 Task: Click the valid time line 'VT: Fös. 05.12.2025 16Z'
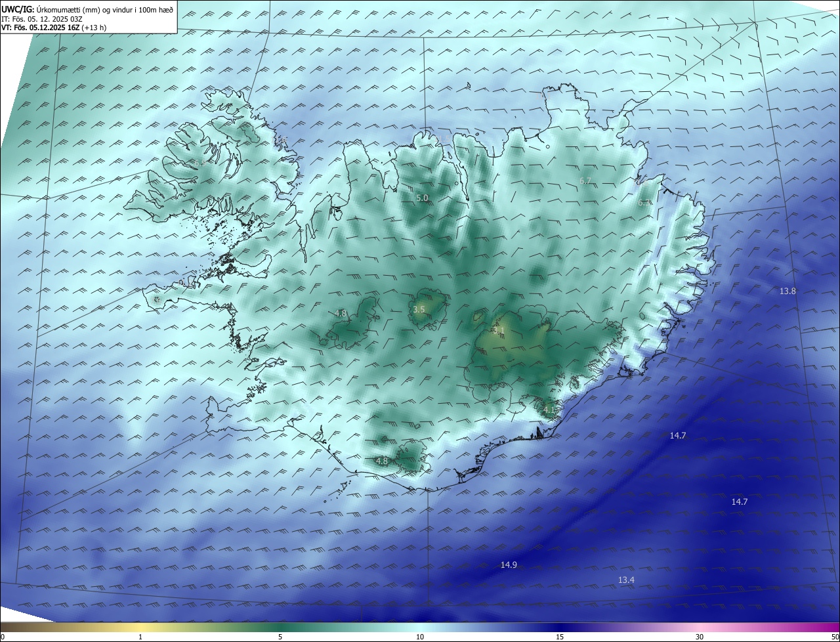(x=41, y=28)
